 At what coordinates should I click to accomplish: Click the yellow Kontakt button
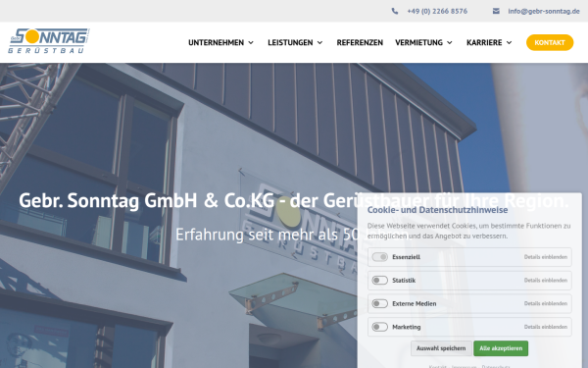click(550, 43)
